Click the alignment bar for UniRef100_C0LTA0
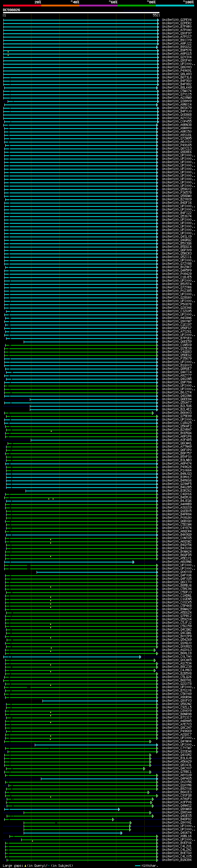This screenshot has width=197, height=868. [72, 657]
